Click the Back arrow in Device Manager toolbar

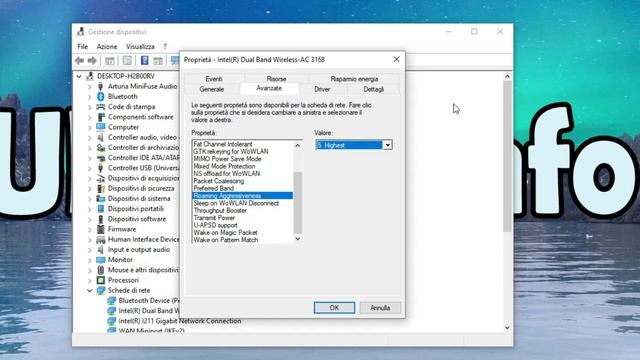tap(79, 61)
